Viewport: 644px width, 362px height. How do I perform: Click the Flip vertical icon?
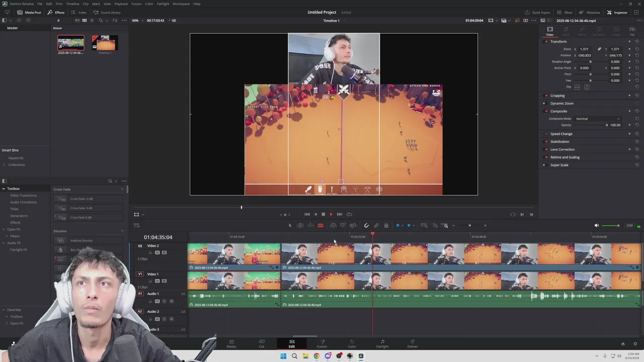pyautogui.click(x=587, y=87)
